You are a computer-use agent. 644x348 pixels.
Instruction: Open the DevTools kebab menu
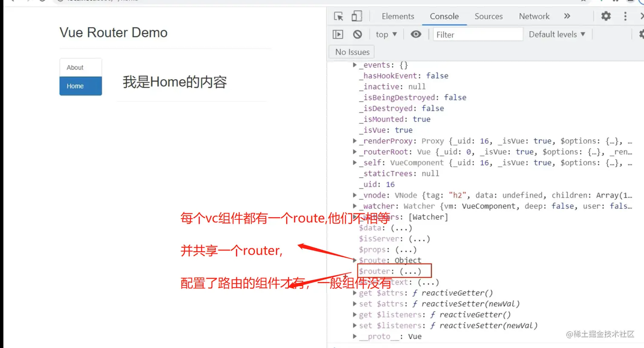tap(625, 16)
